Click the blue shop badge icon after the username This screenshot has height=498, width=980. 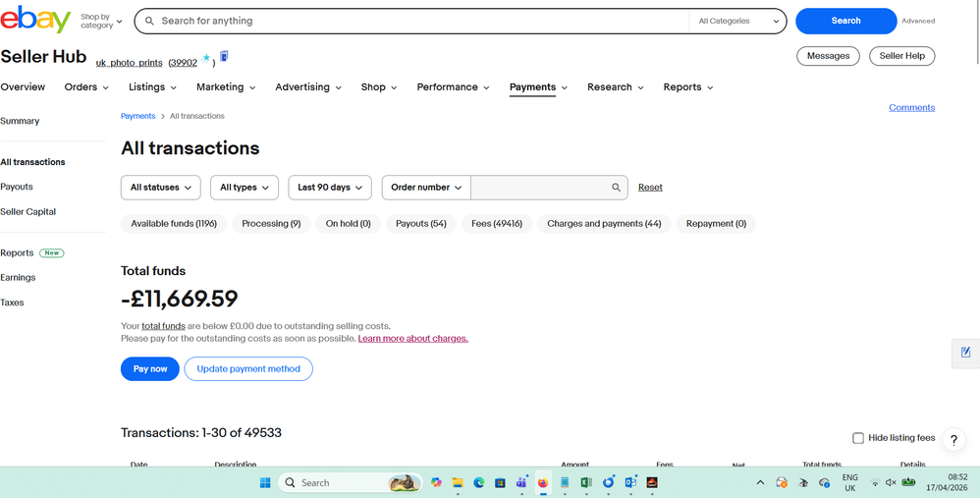[x=224, y=56]
